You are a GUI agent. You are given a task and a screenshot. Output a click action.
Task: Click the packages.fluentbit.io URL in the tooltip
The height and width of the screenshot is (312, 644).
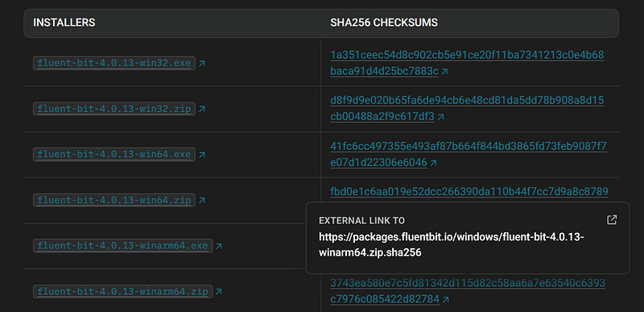[x=452, y=245]
